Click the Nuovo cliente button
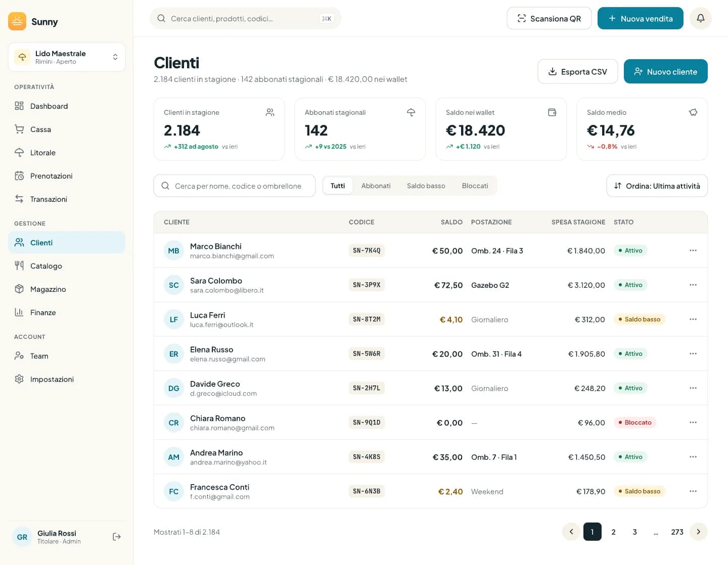The width and height of the screenshot is (728, 565). coord(666,71)
